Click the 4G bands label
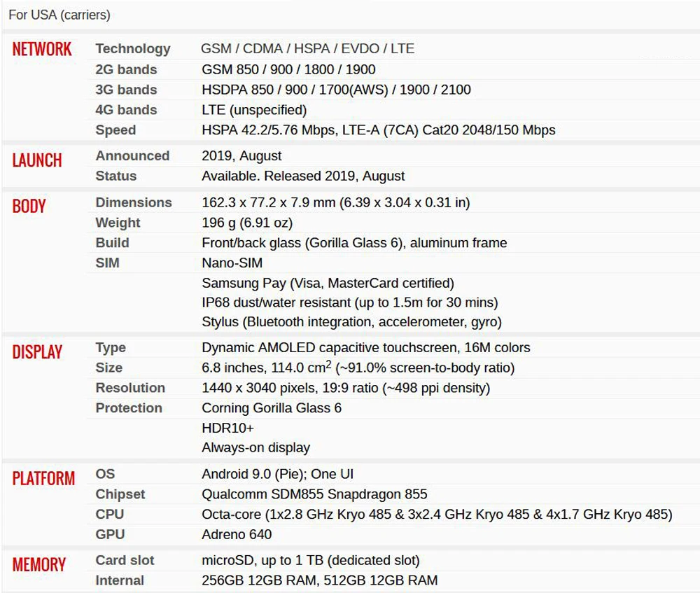Screen dimensions: 700x593 126,110
